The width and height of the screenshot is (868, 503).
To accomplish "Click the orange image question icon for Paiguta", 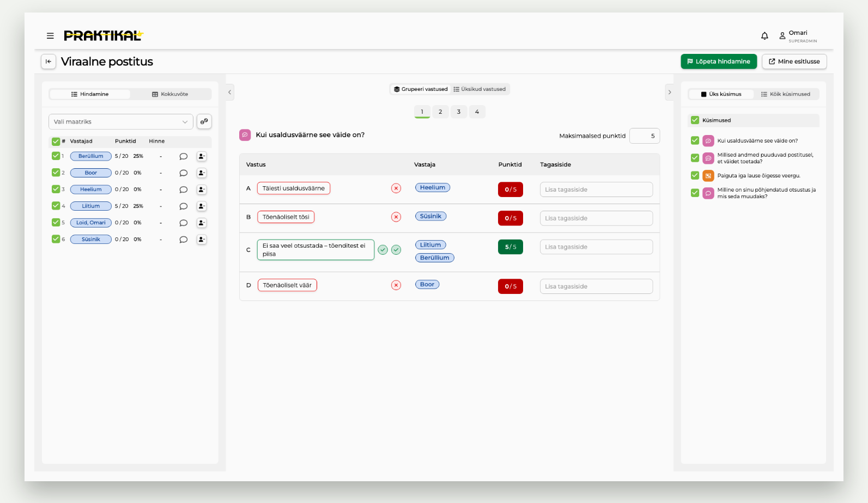I will [708, 176].
